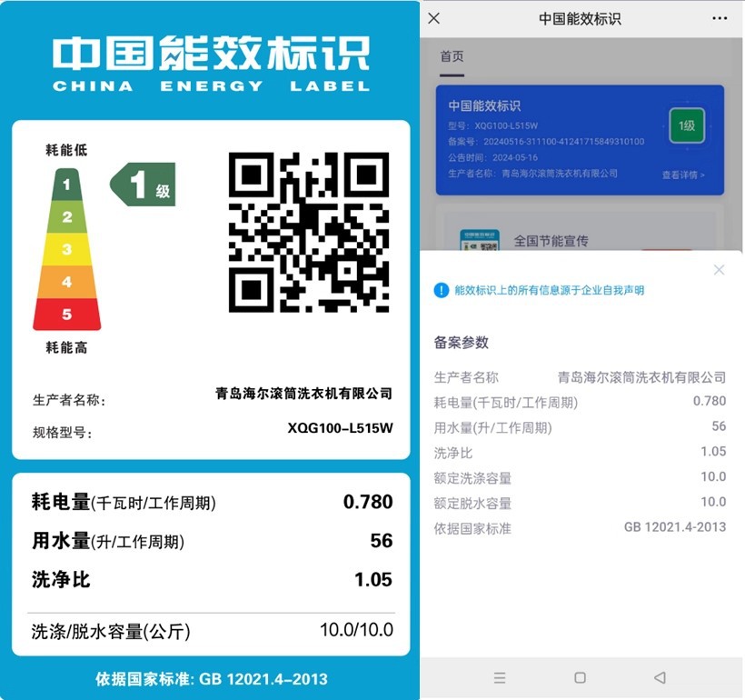Select energy grade level 1 on the pyramid

[x=66, y=184]
